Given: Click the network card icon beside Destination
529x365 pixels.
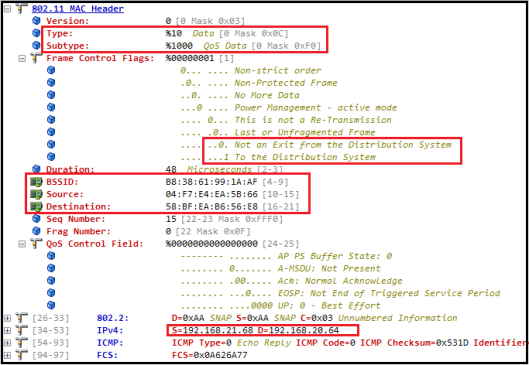Looking at the screenshot, I should (x=36, y=206).
